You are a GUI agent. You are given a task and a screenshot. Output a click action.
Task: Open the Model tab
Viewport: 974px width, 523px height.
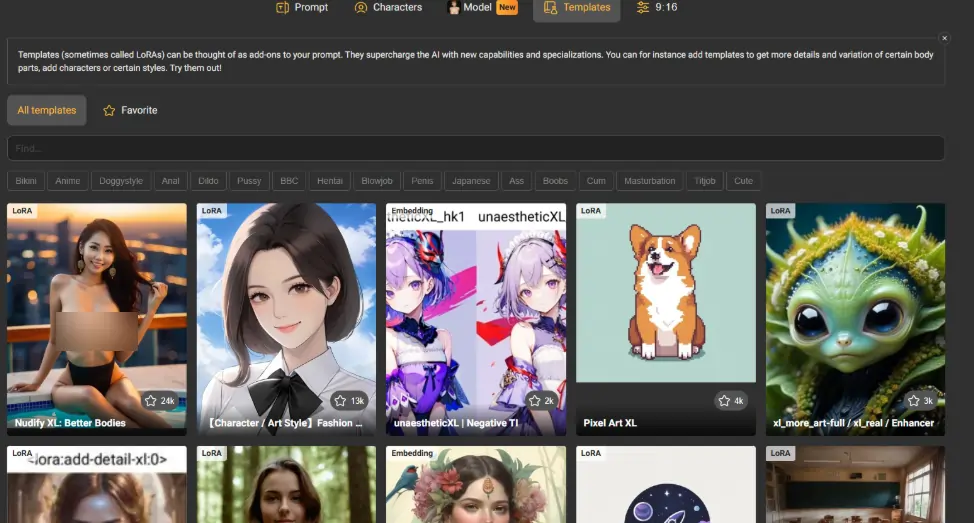[x=483, y=7]
